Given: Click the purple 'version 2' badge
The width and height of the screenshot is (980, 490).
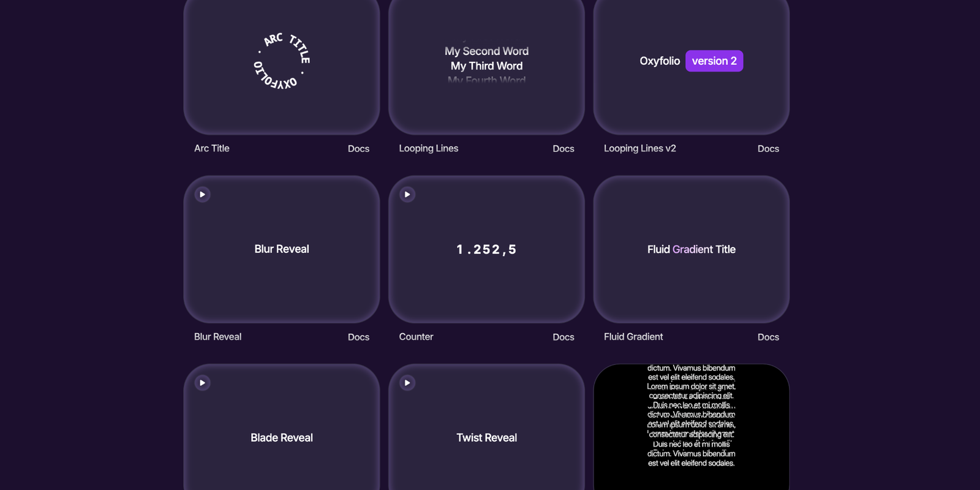Looking at the screenshot, I should 714,61.
